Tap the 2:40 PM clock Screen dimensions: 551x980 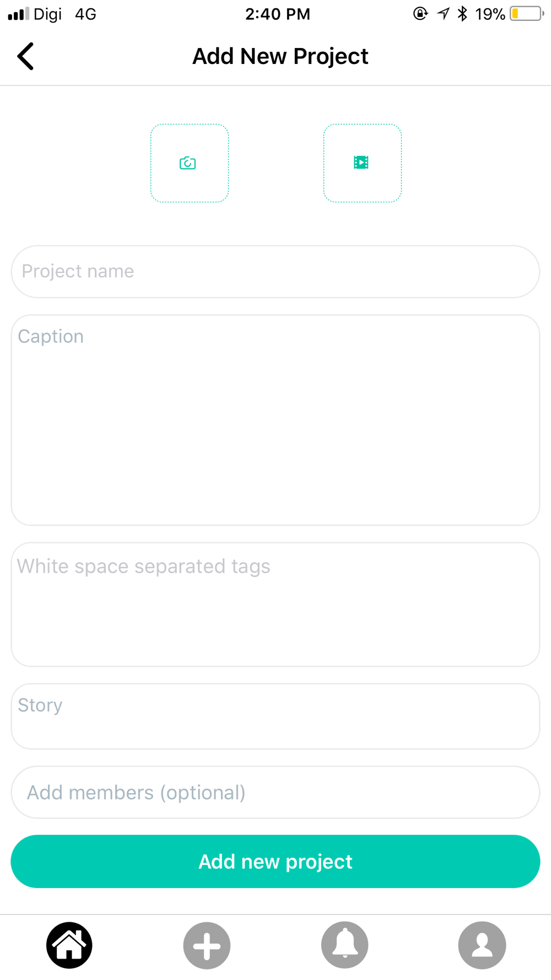pyautogui.click(x=278, y=14)
